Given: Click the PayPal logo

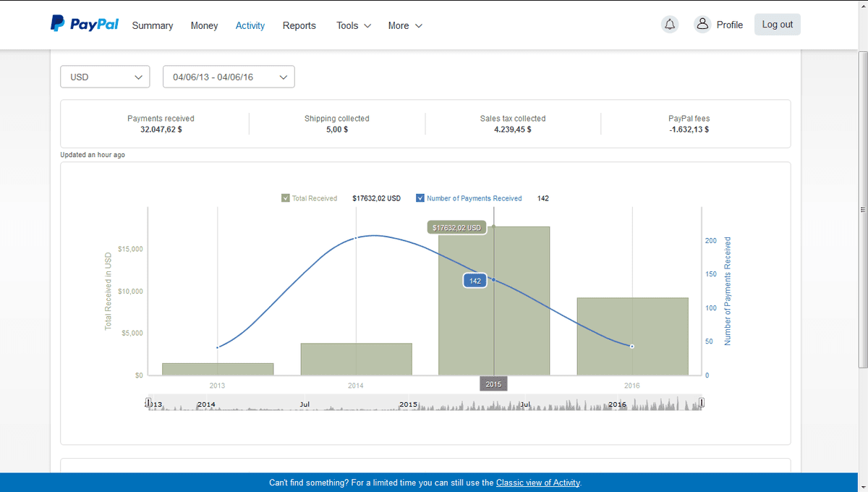Looking at the screenshot, I should 84,25.
